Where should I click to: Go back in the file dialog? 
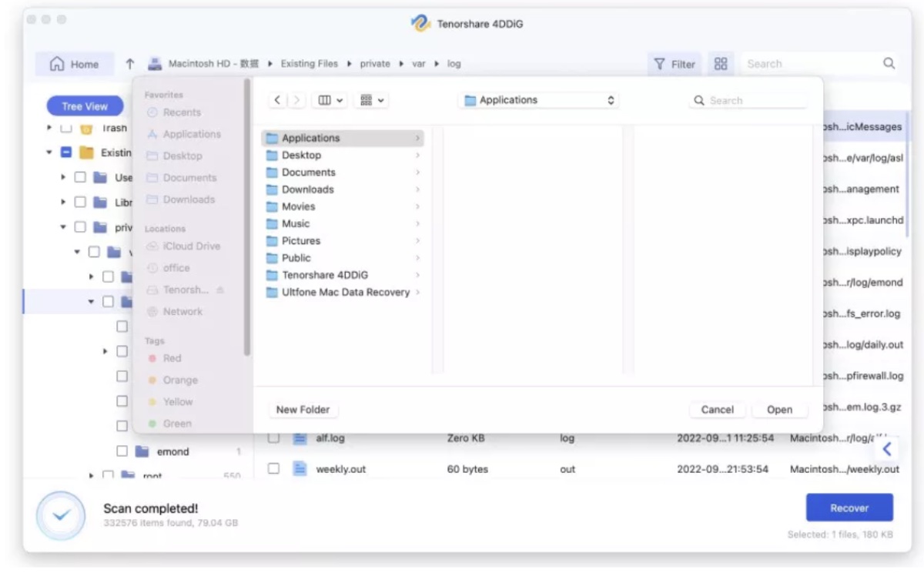tap(277, 100)
